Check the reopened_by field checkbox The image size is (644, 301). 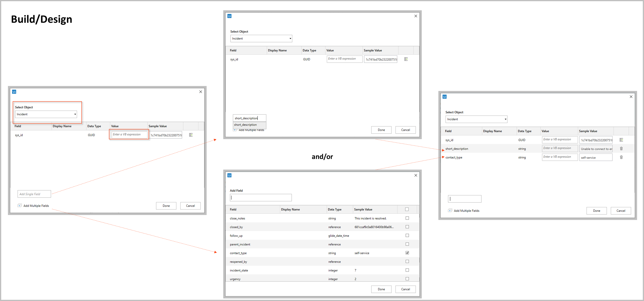pos(407,262)
